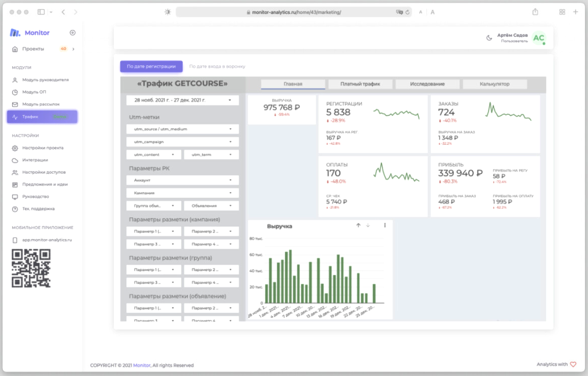This screenshot has width=588, height=376.
Task: Open the Группа объя.. dropdown
Action: click(x=154, y=206)
